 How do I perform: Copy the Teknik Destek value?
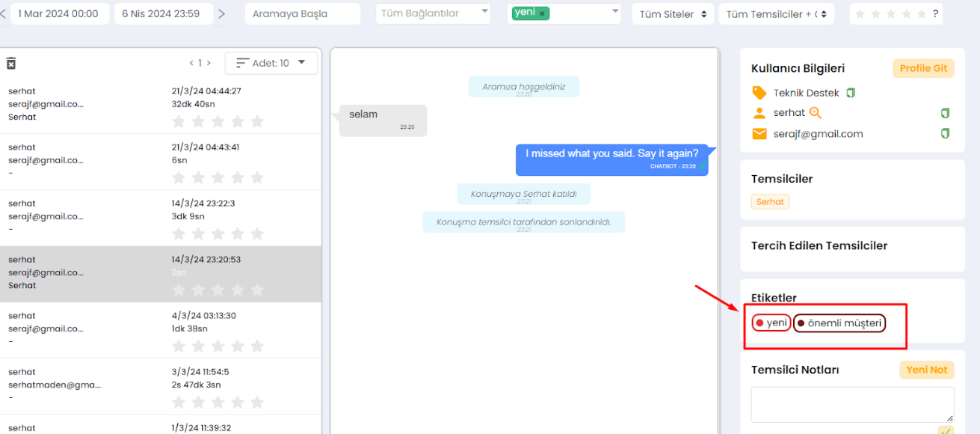click(851, 93)
